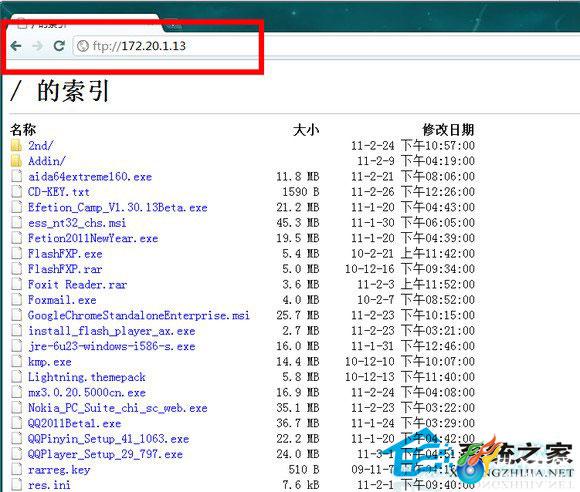Click the 45.3 MB size value
This screenshot has height=492, width=580.
[298, 223]
